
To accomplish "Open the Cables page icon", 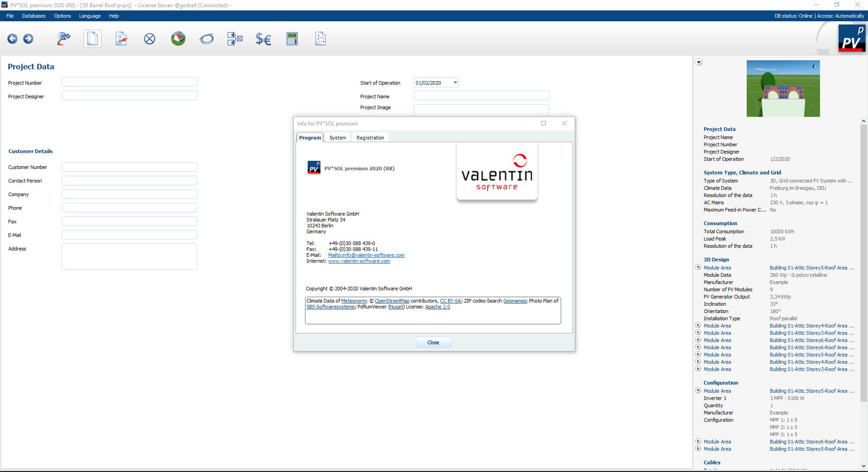I will point(207,39).
